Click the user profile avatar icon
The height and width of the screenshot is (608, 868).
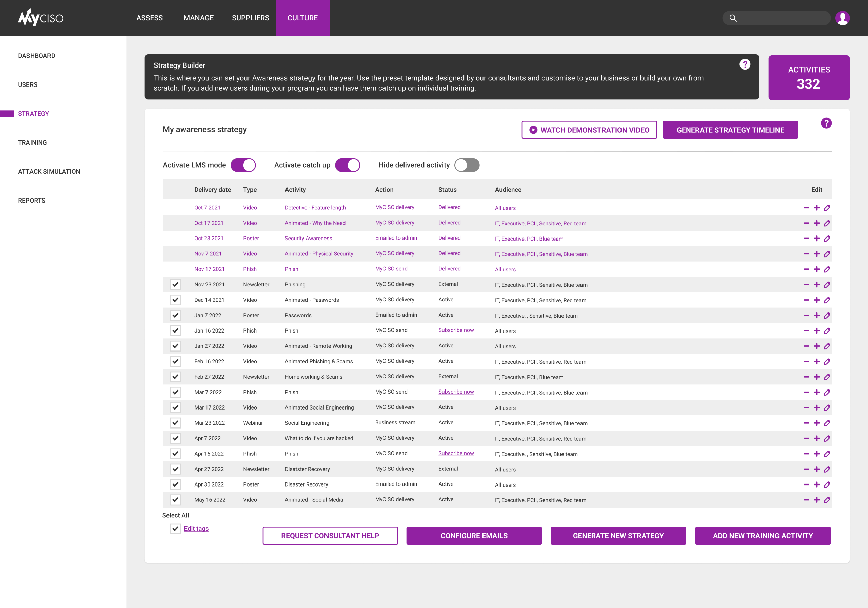842,18
